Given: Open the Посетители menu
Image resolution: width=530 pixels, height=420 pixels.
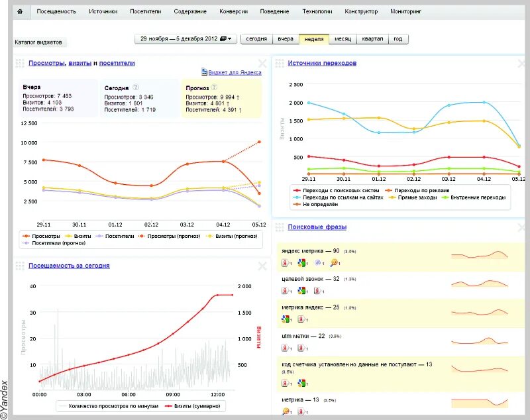Looking at the screenshot, I should pyautogui.click(x=145, y=11).
